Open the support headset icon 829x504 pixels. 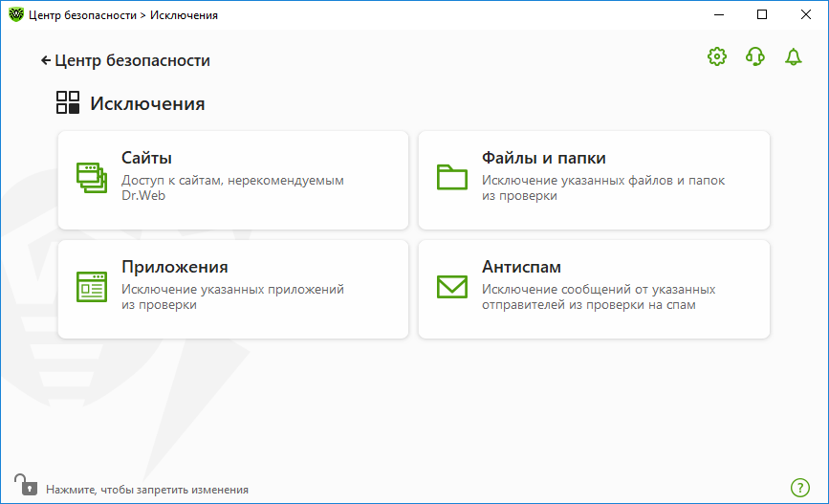755,56
